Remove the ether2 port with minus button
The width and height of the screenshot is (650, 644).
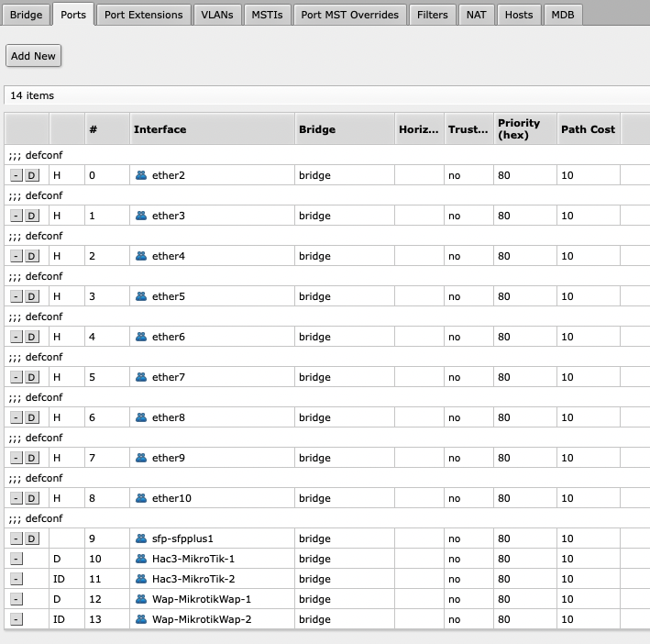[17, 175]
